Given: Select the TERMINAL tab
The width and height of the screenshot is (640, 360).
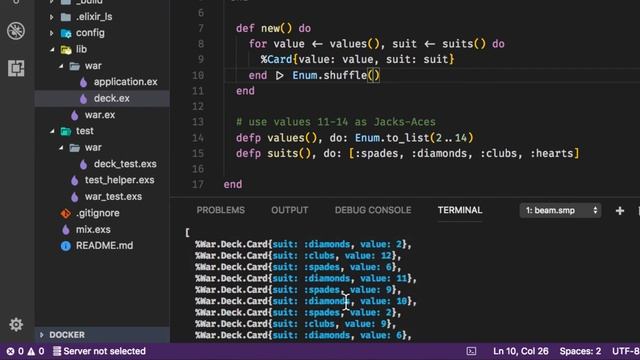Looking at the screenshot, I should (x=460, y=210).
